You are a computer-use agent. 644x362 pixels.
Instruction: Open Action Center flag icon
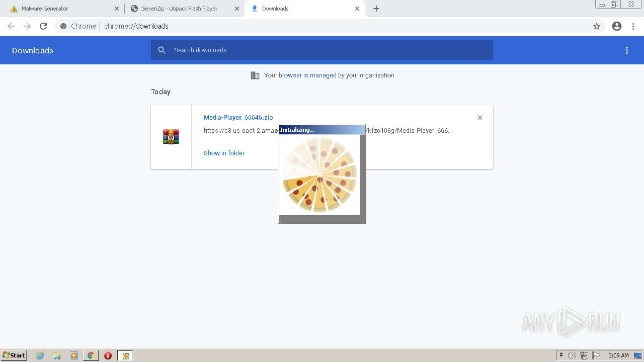pyautogui.click(x=596, y=355)
